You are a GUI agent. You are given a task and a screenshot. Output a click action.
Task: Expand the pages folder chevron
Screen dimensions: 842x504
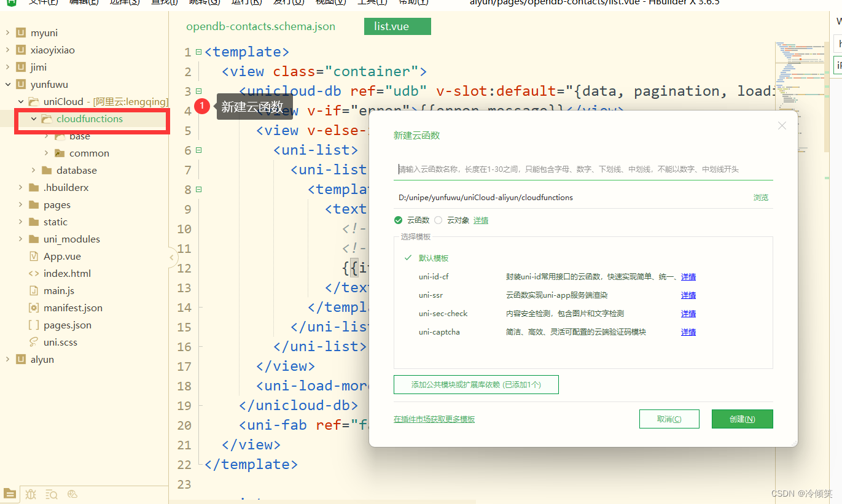(20, 204)
